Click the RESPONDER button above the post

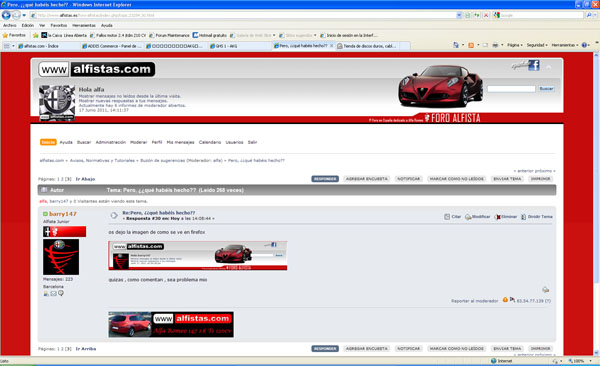pyautogui.click(x=325, y=179)
